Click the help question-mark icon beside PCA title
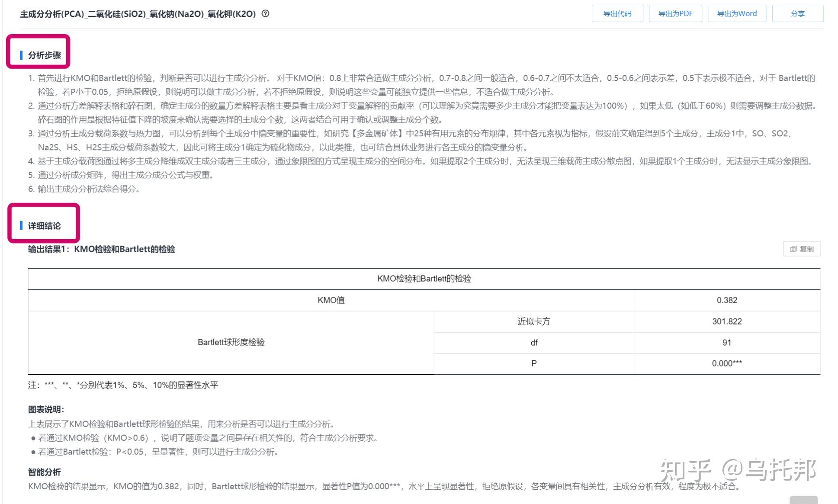 click(x=266, y=13)
